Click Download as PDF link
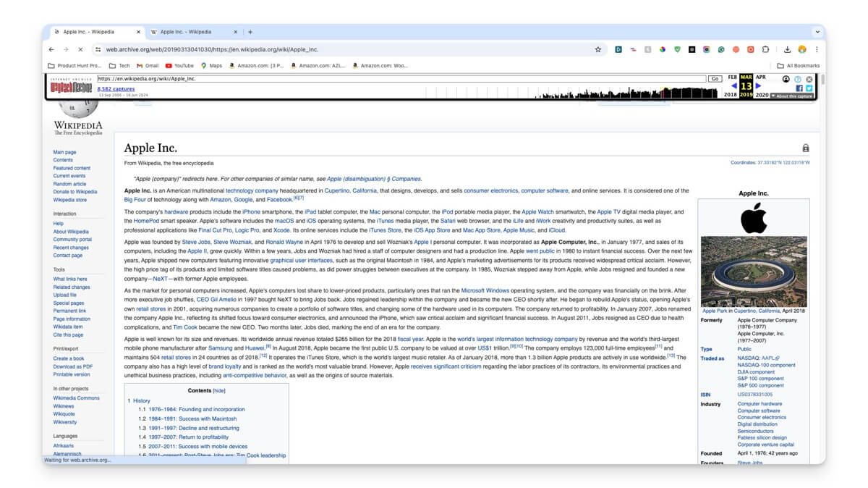Image resolution: width=868 pixels, height=488 pixels. pos(72,366)
